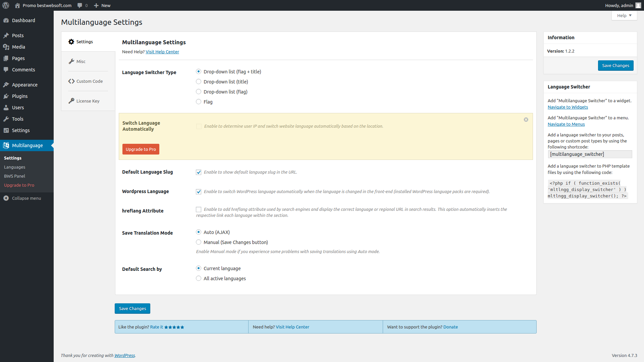Click the Multilanguage translate icon
Viewport: 644px width, 362px height.
[x=6, y=145]
